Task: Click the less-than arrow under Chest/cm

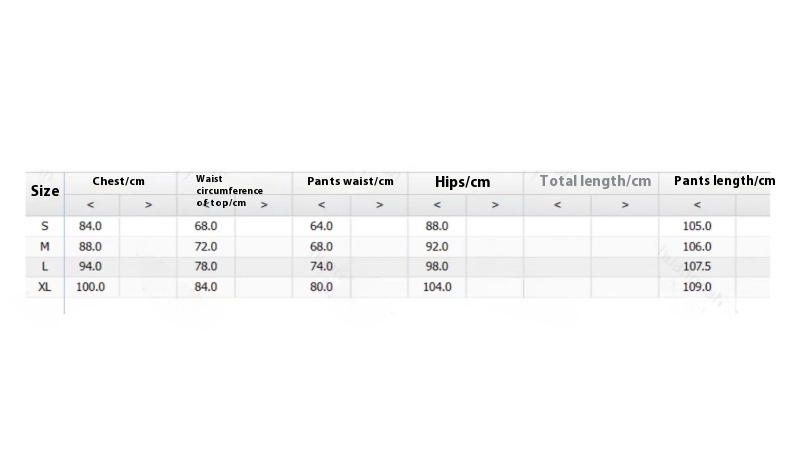Action: pyautogui.click(x=91, y=205)
